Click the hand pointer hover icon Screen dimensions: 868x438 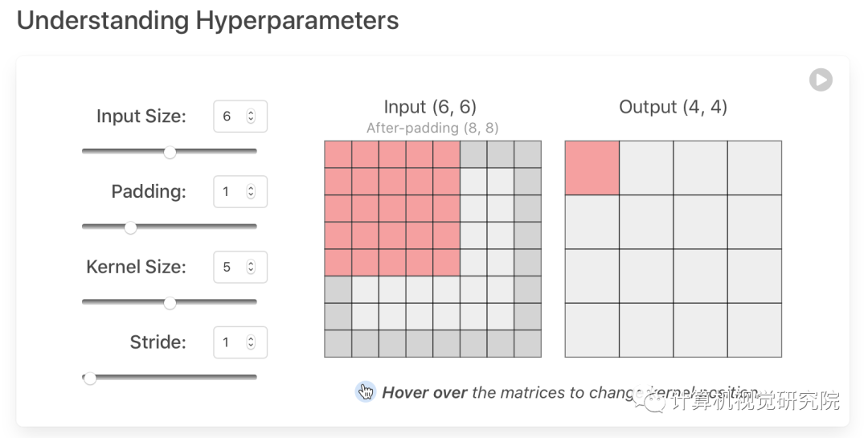(x=366, y=392)
